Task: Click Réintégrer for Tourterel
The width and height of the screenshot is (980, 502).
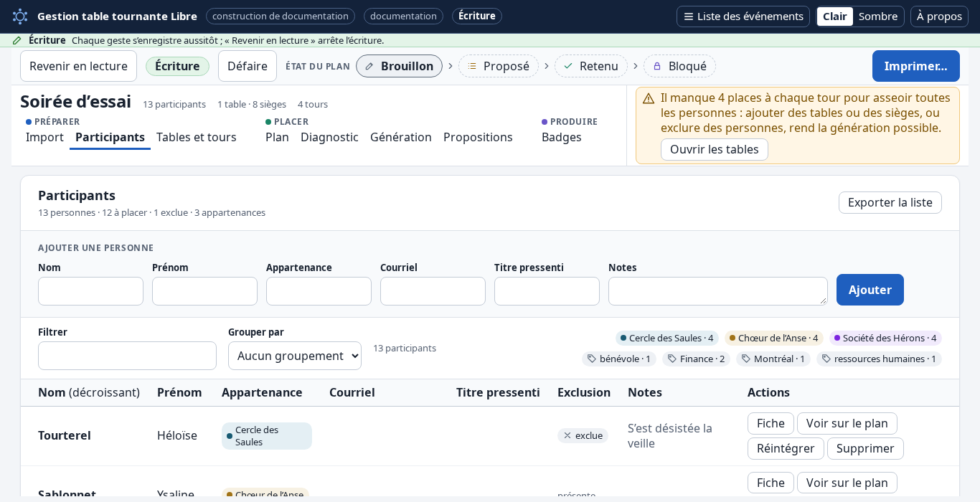Action: 786,448
